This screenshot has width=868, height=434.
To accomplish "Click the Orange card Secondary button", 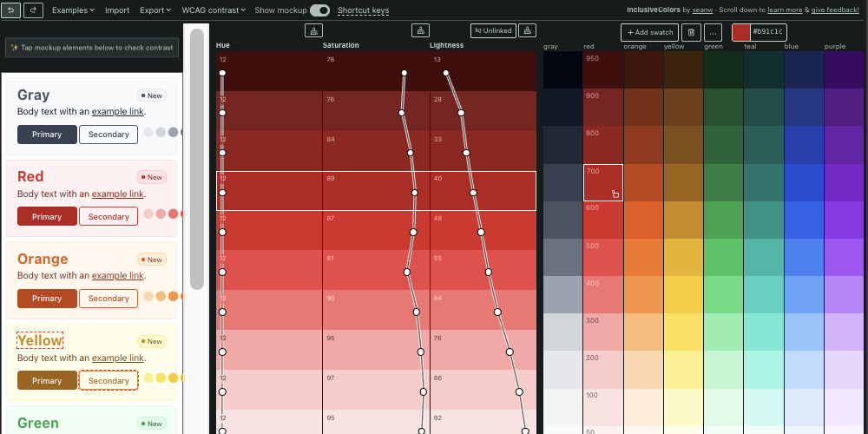I will 108,299.
